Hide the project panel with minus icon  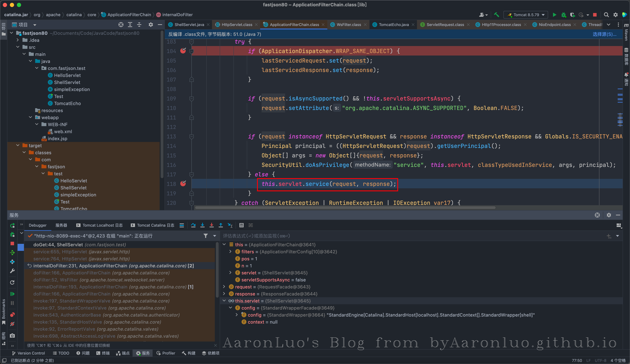tap(160, 24)
